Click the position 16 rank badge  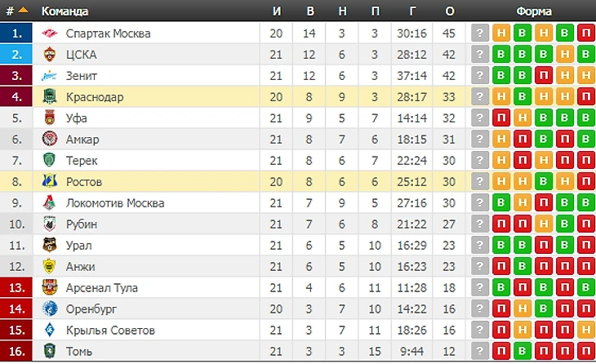point(17,351)
